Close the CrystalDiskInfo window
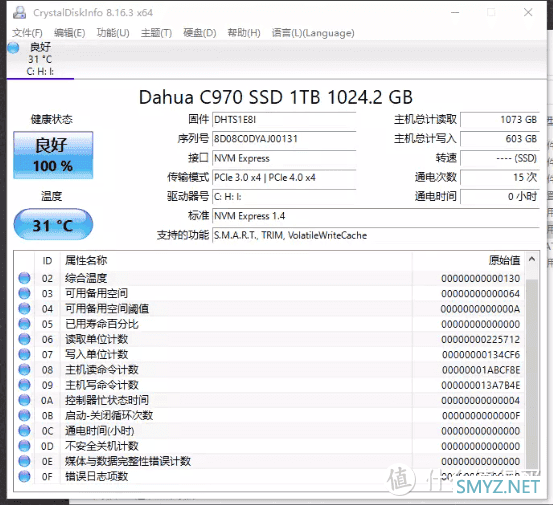Screen dimensions: 553x506 coord(528,12)
